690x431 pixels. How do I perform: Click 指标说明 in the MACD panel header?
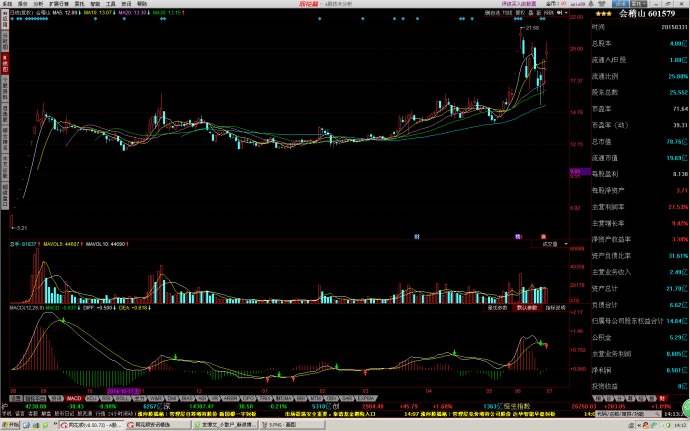pyautogui.click(x=555, y=308)
